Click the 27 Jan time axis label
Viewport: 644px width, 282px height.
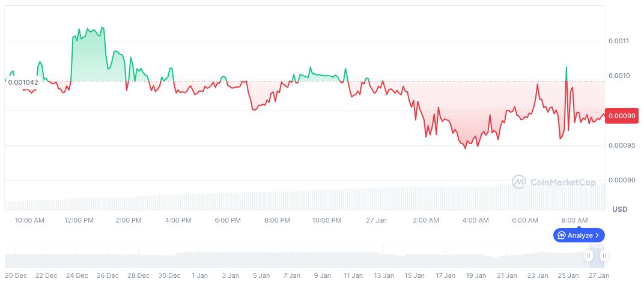[376, 220]
